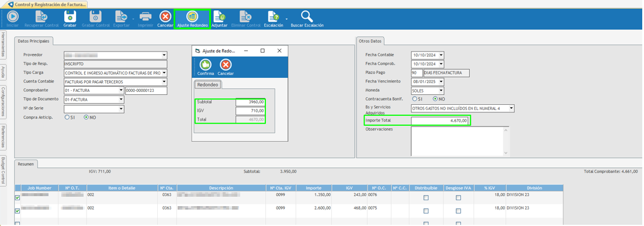
Task: Click the Plazo Pago field showing 90
Action: click(417, 73)
